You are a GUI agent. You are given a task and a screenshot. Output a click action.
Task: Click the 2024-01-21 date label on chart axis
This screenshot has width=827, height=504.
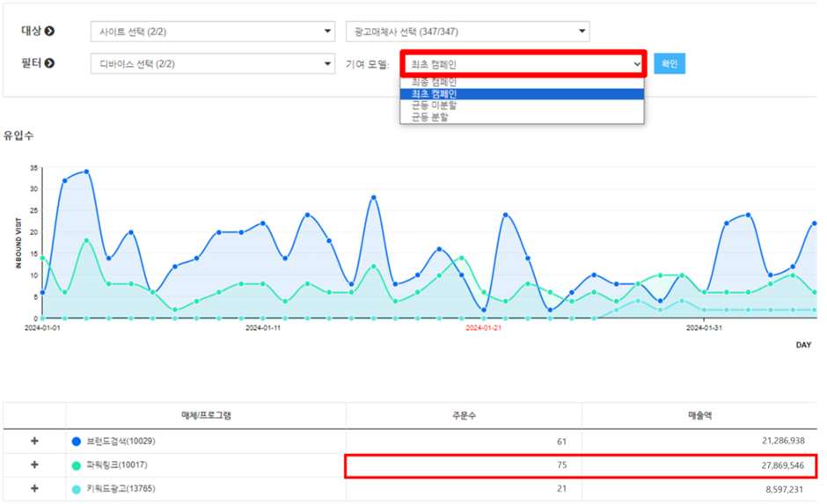tap(483, 328)
